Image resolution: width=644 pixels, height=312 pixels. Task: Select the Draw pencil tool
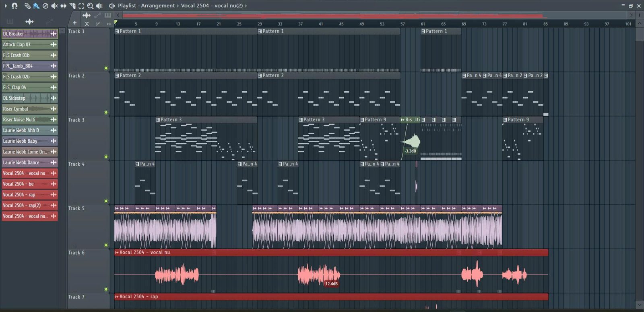click(27, 6)
